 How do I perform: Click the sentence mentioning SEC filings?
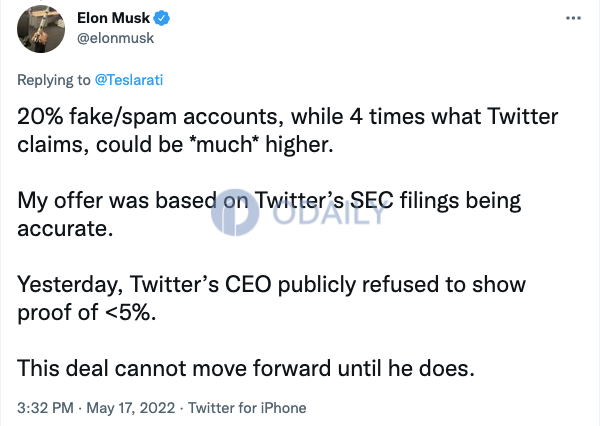(x=269, y=214)
